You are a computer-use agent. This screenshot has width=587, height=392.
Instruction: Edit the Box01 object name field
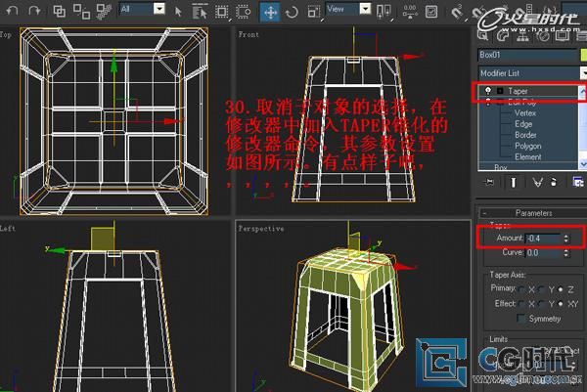[x=528, y=55]
